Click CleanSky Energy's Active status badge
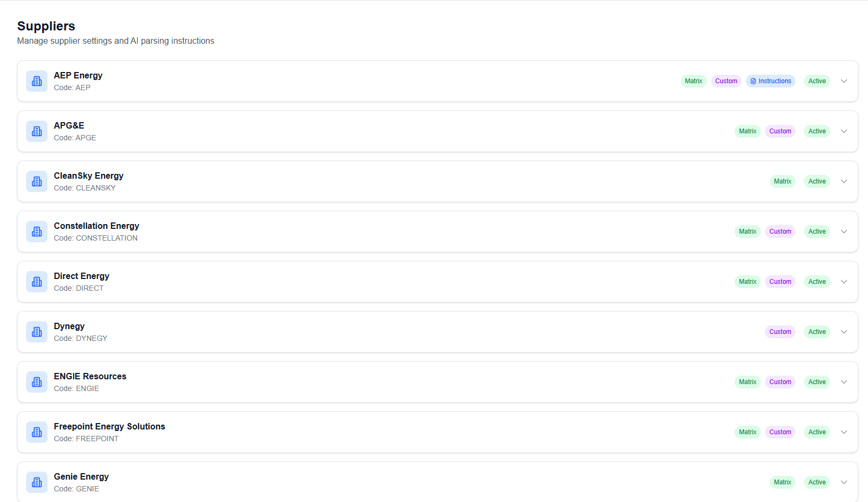This screenshot has width=868, height=502. tap(817, 181)
